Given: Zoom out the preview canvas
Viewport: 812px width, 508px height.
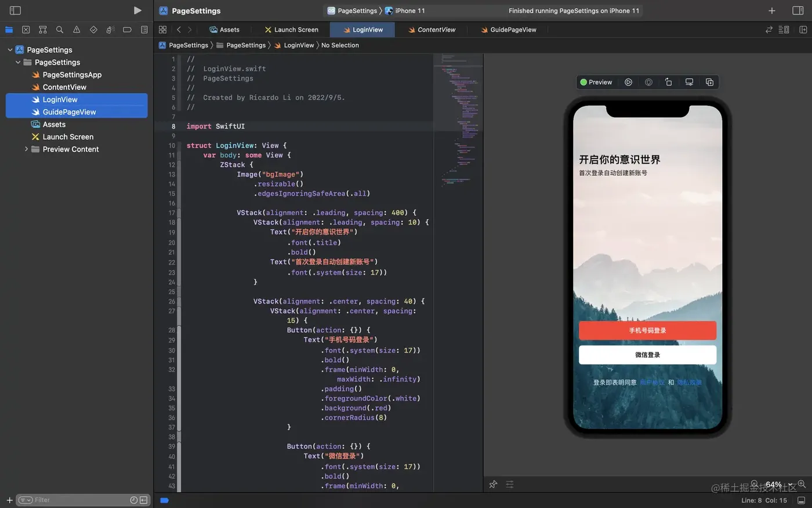Looking at the screenshot, I should 754,484.
